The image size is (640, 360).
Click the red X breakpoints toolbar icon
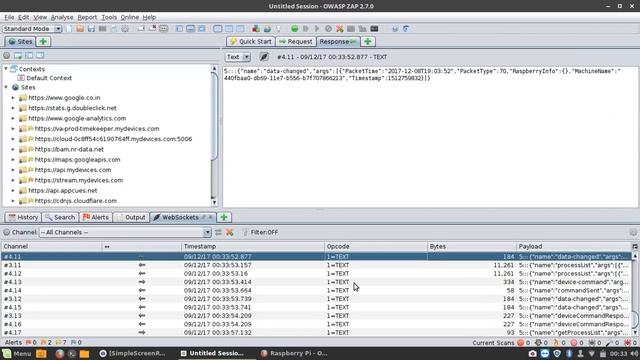[x=340, y=29]
